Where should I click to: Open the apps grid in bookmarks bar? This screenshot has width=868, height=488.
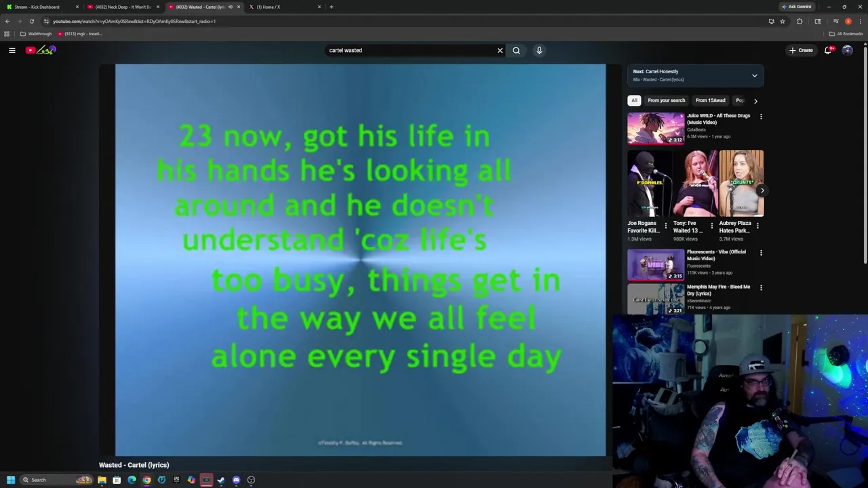click(7, 34)
